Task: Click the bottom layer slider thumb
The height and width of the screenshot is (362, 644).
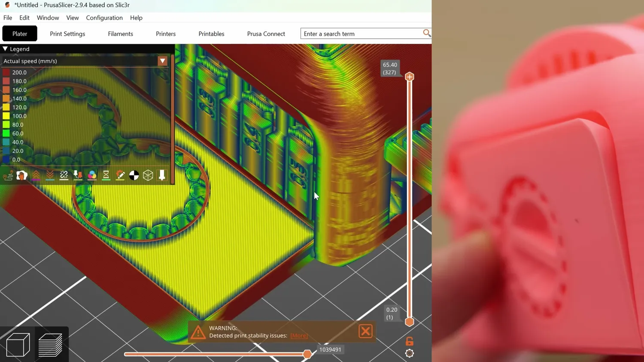Action: coord(410,322)
